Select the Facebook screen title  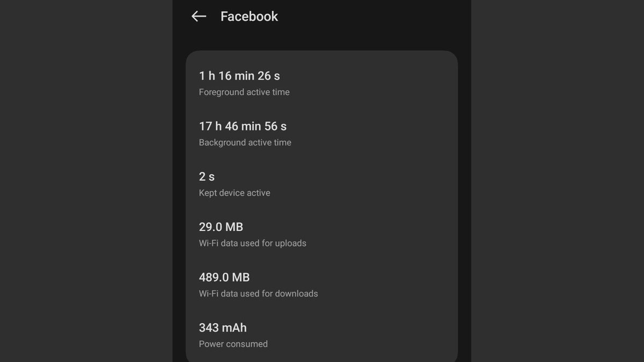(x=249, y=17)
